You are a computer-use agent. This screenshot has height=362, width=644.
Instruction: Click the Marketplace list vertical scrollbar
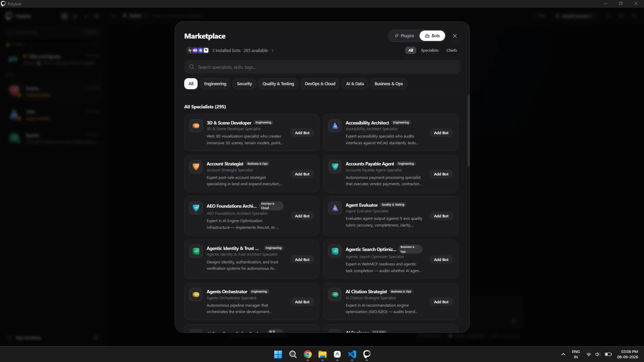pyautogui.click(x=468, y=131)
